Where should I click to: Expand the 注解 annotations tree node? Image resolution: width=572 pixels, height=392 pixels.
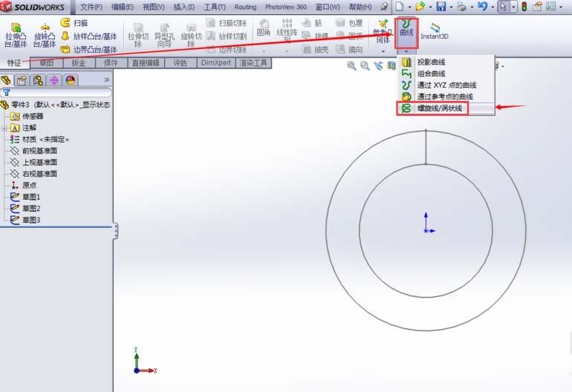coord(4,128)
